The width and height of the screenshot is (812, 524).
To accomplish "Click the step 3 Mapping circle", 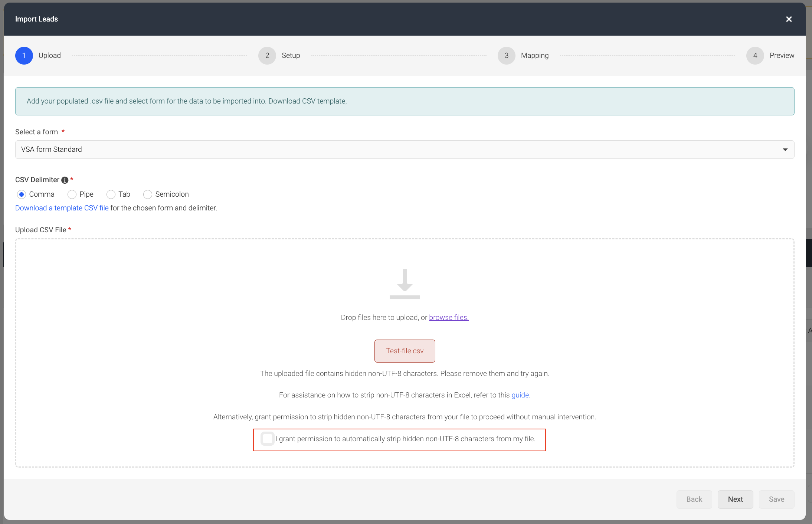I will coord(507,56).
